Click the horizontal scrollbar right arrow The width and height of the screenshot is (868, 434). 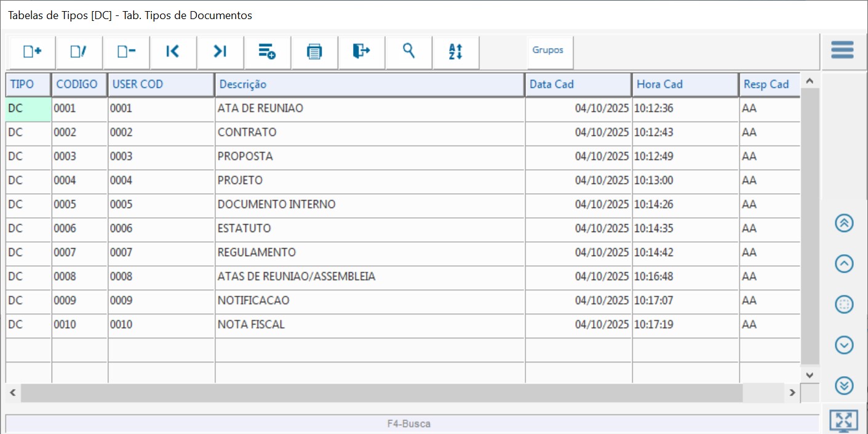[792, 393]
